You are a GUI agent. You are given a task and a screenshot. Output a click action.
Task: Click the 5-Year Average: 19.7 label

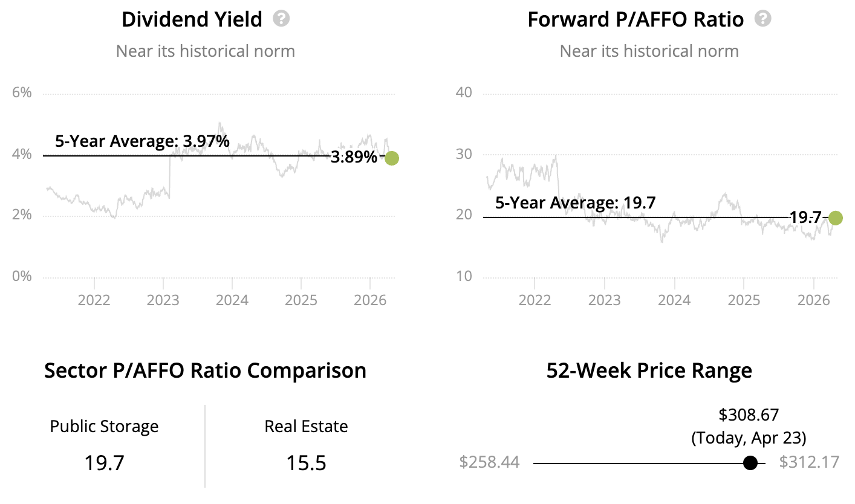[575, 202]
